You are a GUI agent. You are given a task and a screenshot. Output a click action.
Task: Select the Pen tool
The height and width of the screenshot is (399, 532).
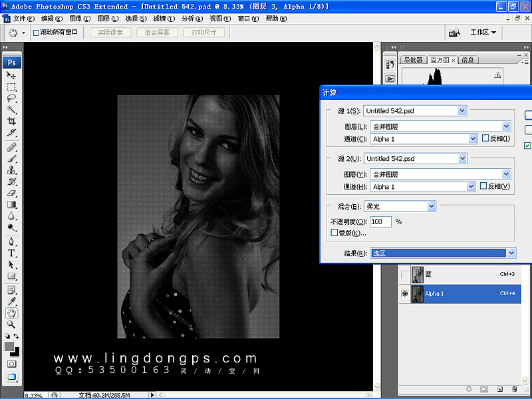coord(11,241)
